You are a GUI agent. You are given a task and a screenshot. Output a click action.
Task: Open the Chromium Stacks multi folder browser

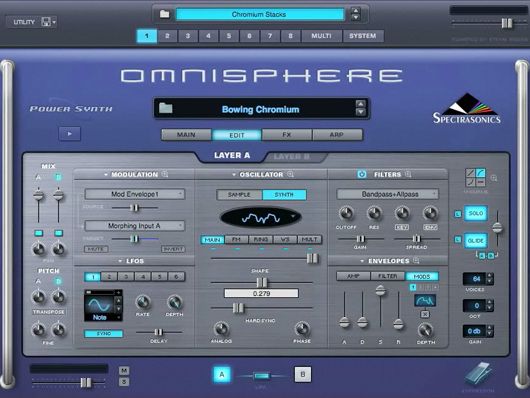tap(165, 14)
